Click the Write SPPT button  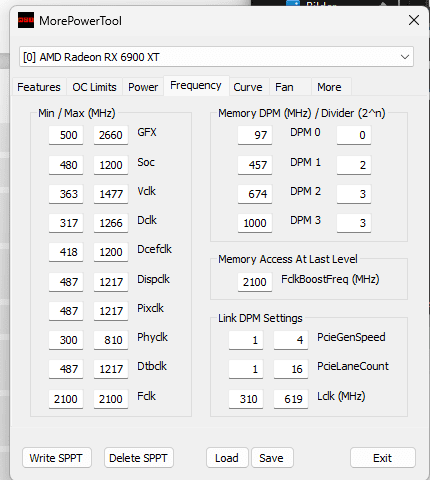57,458
